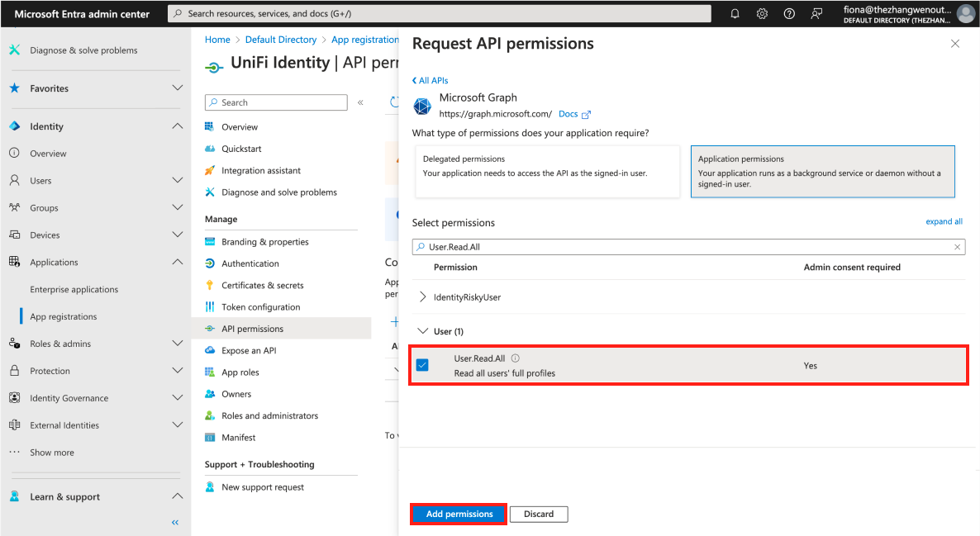Open API permissions menu item

281,329
